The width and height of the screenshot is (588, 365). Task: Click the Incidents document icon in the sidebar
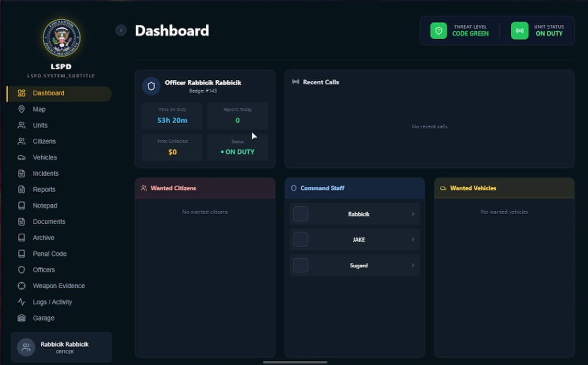pos(22,173)
